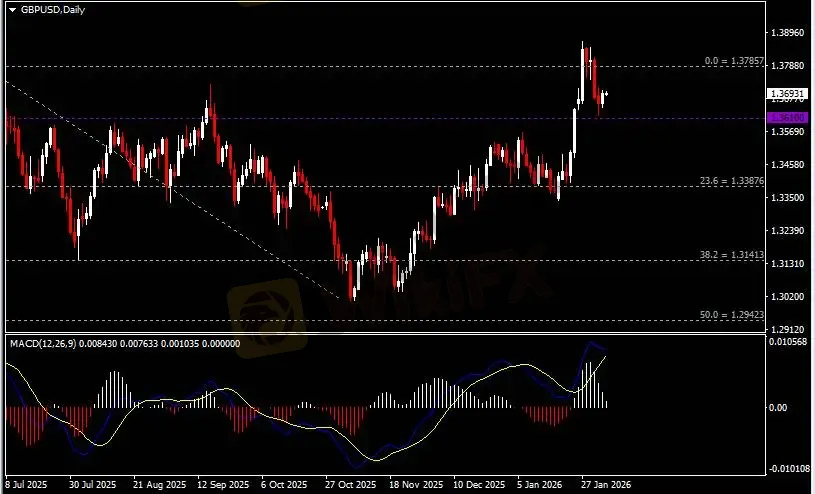Click the 12 Sep 2025 date label
Screen dimensions: 815x494
(224, 484)
